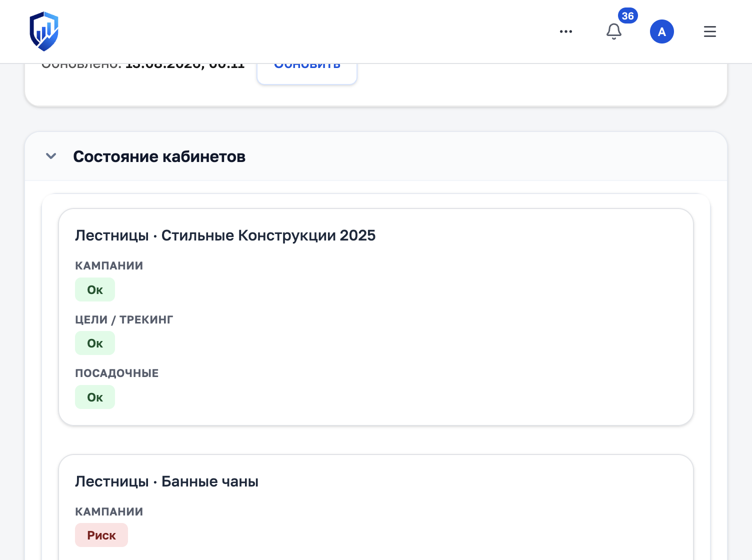The width and height of the screenshot is (752, 560).
Task: Click the Риск badge under Банные чаны
Action: tap(101, 535)
